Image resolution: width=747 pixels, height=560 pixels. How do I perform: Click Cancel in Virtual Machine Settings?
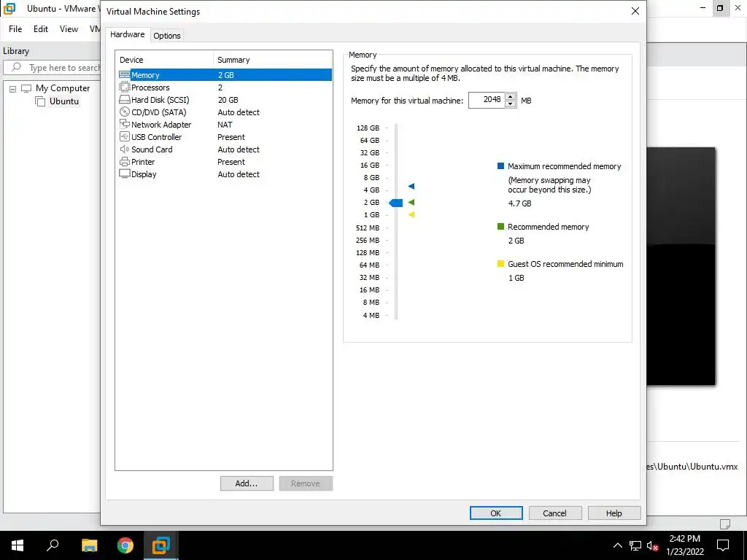click(555, 513)
